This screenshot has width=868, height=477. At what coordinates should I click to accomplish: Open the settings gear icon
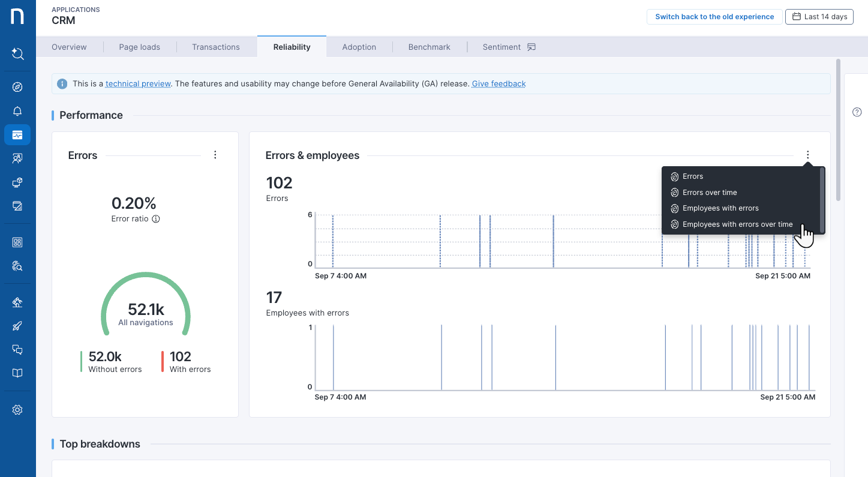[17, 410]
